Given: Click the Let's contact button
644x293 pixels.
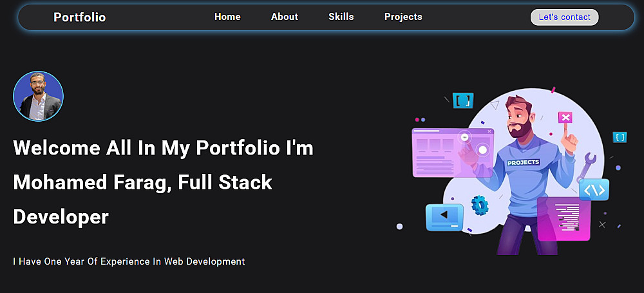Looking at the screenshot, I should 565,17.
